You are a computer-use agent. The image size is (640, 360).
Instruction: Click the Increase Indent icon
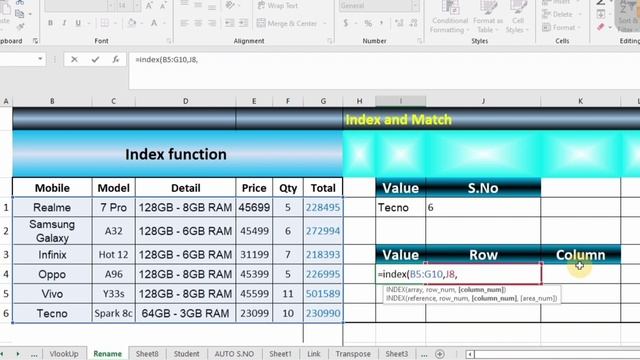[243, 23]
